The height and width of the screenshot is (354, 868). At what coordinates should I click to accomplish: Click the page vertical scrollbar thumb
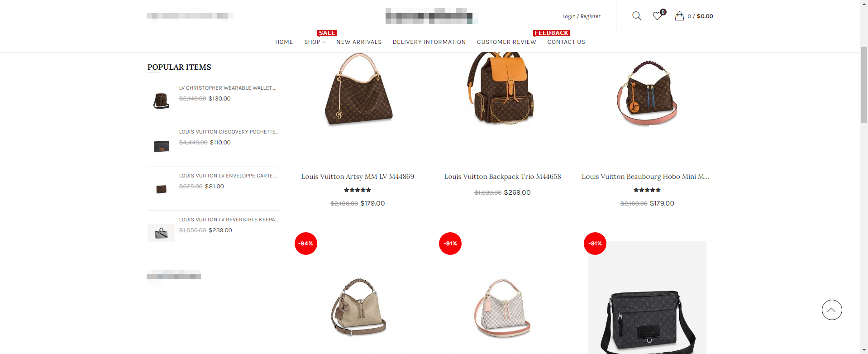coord(864,85)
